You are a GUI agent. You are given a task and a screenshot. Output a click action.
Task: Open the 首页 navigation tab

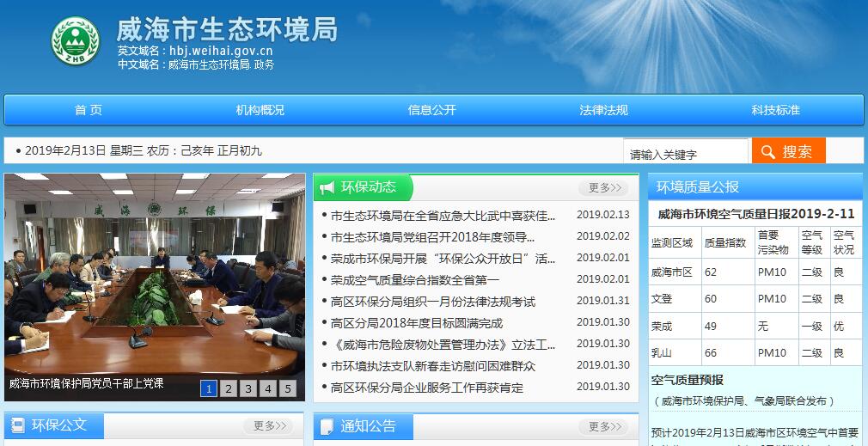click(89, 110)
